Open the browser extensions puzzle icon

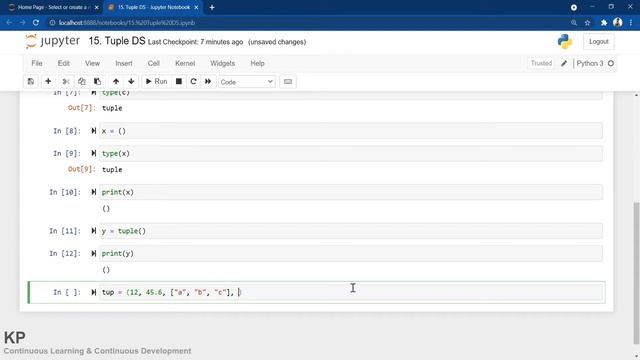604,23
